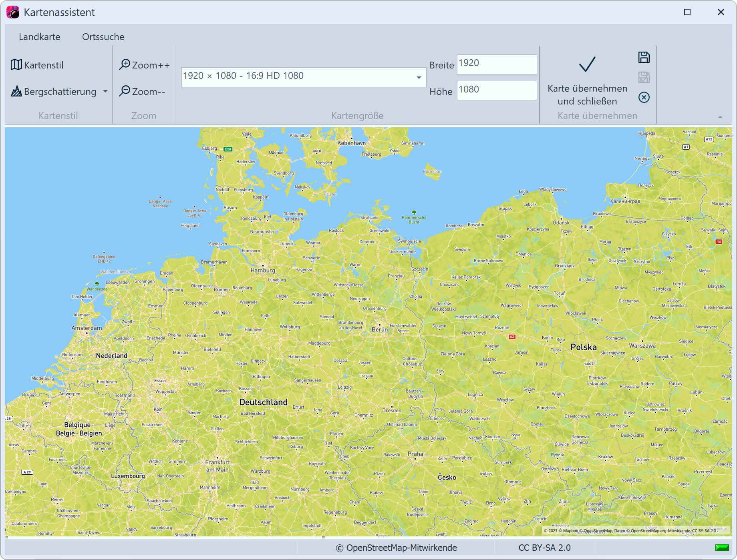The width and height of the screenshot is (737, 560).
Task: Click inside the Höhe height field
Action: tap(497, 90)
